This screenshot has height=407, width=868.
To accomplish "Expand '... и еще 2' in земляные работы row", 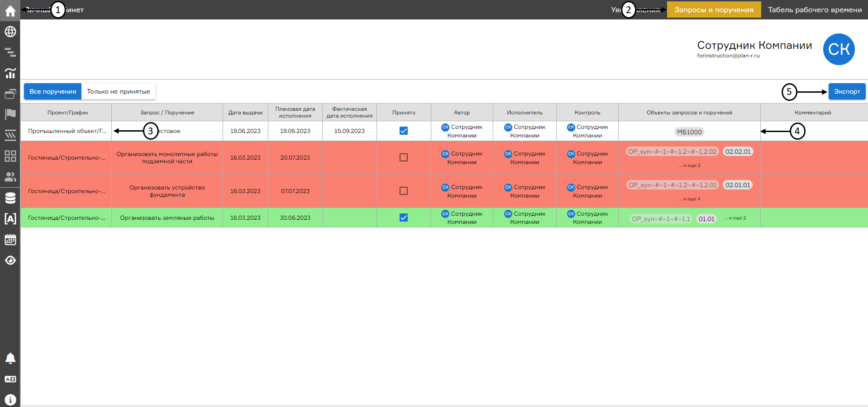I will [735, 218].
